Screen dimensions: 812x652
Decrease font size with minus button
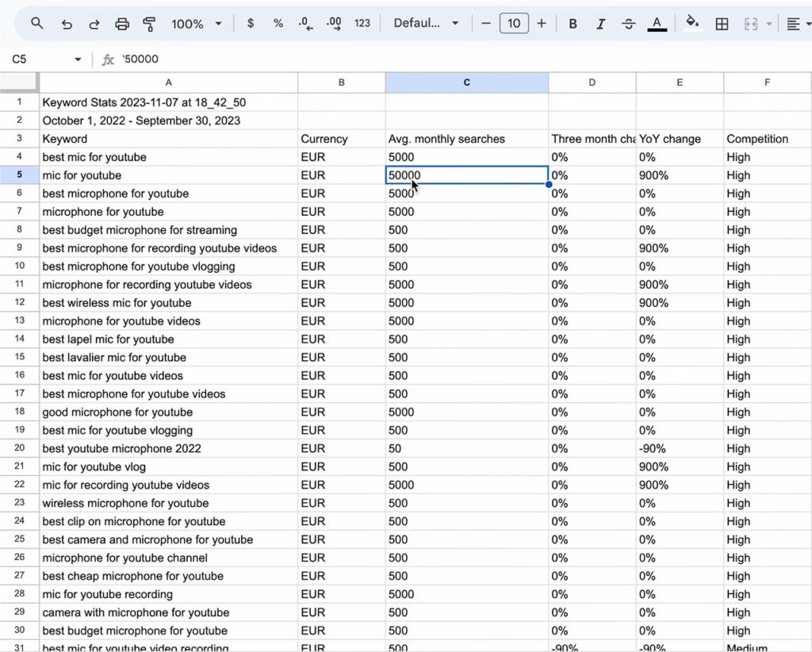(x=486, y=23)
